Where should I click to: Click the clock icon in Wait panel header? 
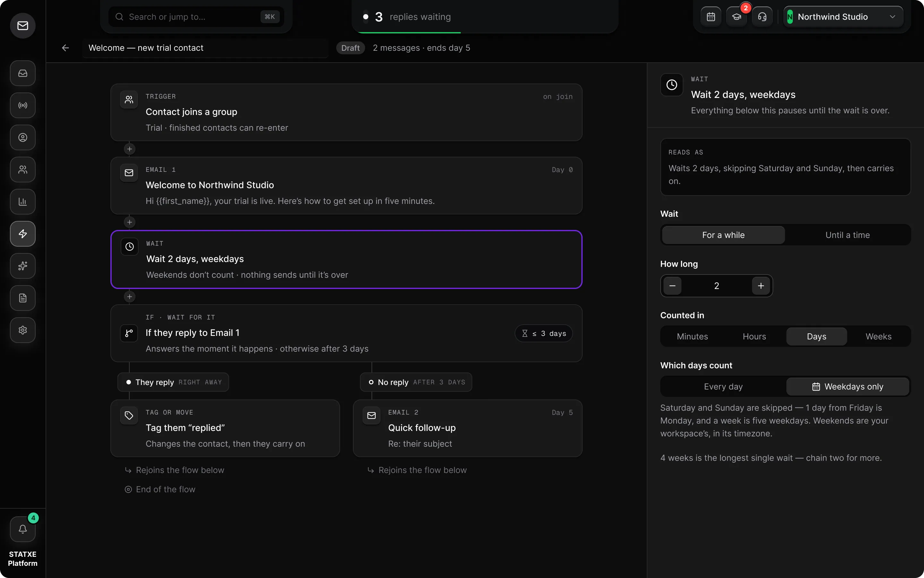[672, 85]
